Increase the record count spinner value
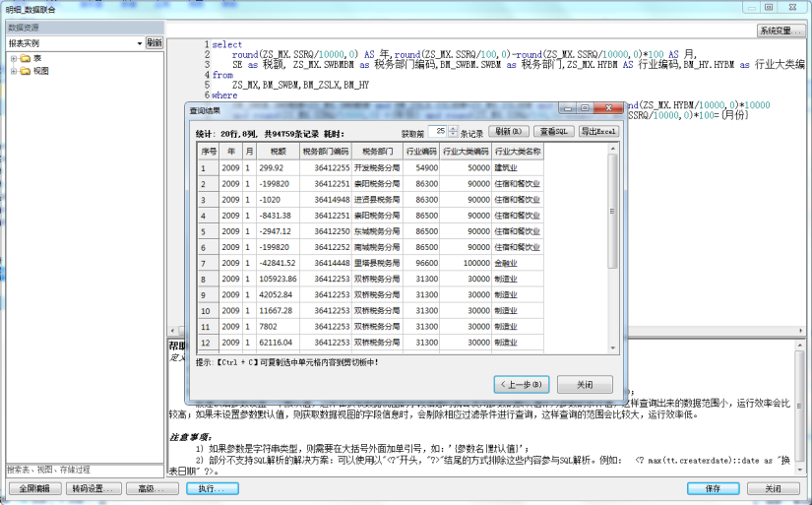The width and height of the screenshot is (812, 505). pos(454,128)
